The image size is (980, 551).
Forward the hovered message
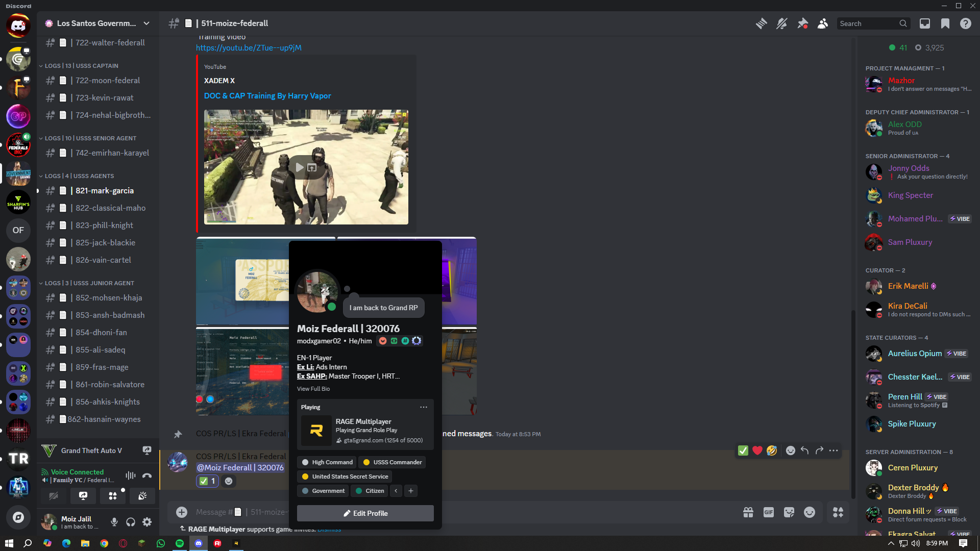click(x=819, y=450)
